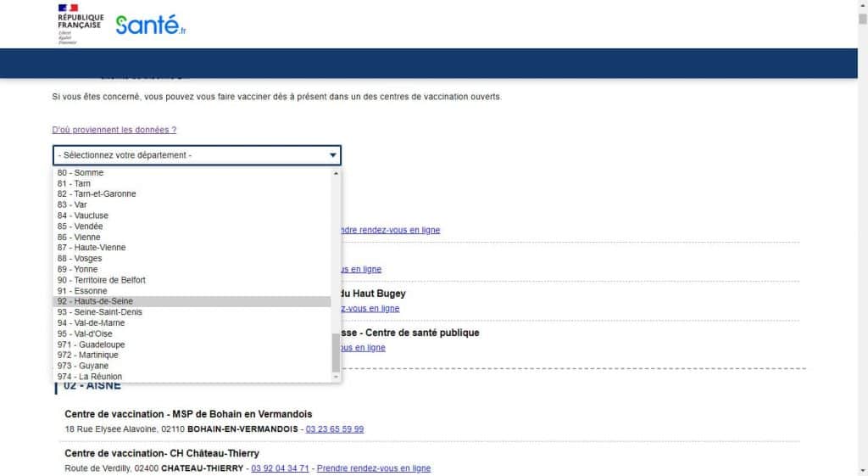This screenshot has height=476, width=868.
Task: Choose 971 - Guadeloupe option
Action: click(x=192, y=344)
